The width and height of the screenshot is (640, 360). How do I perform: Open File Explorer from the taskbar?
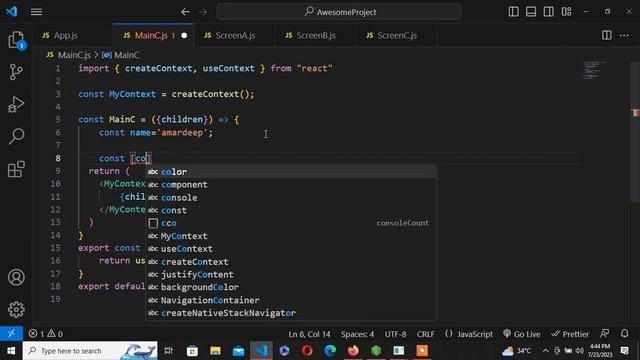tap(215, 351)
